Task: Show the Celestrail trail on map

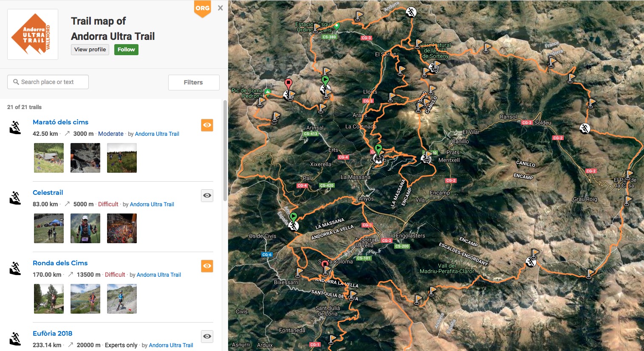Action: [207, 196]
